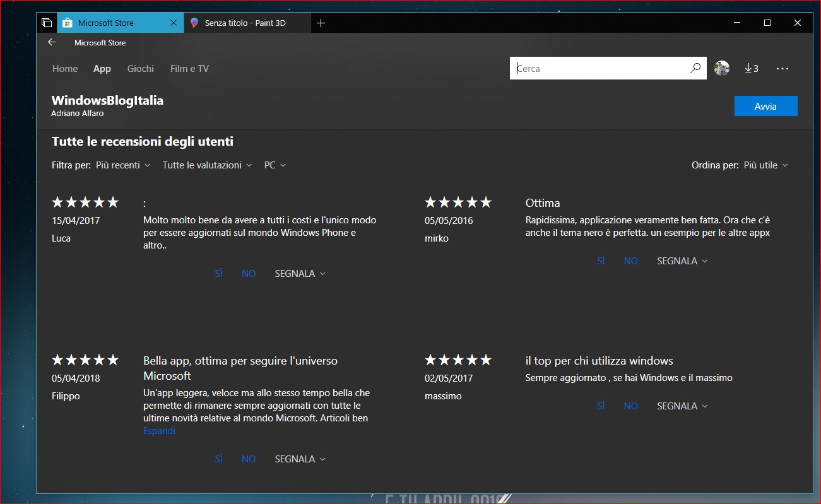Click the five-star rating on massimo's review
Image resolution: width=821 pixels, height=504 pixels.
(x=458, y=360)
